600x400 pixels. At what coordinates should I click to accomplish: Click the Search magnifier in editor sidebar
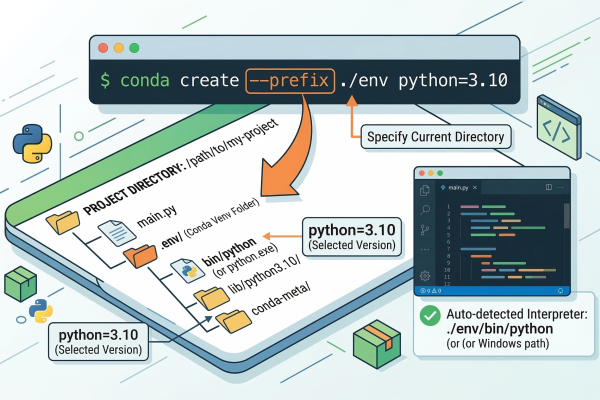425,209
